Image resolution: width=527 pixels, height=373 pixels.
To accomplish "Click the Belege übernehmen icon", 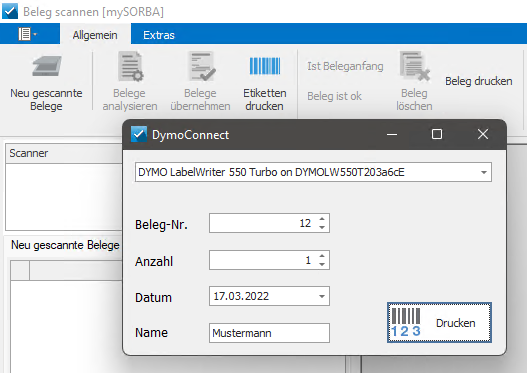I will click(201, 66).
